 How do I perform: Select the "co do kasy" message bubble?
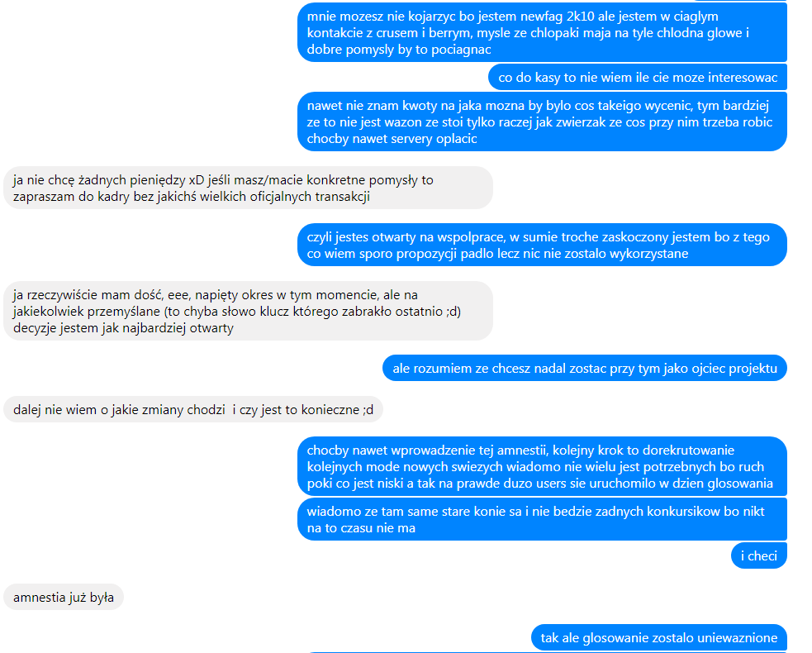coord(638,77)
